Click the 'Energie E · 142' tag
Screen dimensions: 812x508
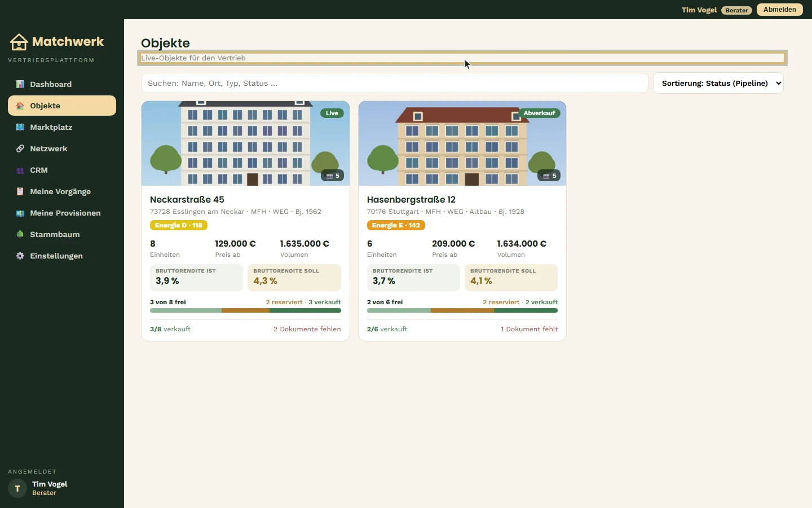pos(396,225)
